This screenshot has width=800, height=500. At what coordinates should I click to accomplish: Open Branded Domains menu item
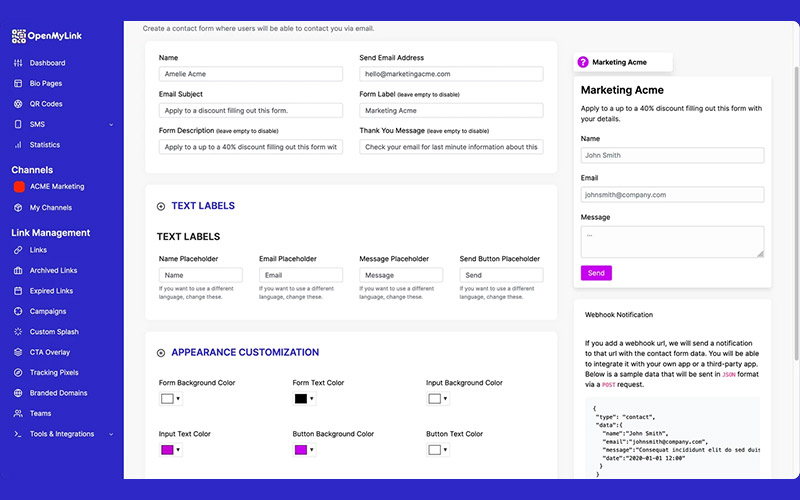tap(59, 393)
